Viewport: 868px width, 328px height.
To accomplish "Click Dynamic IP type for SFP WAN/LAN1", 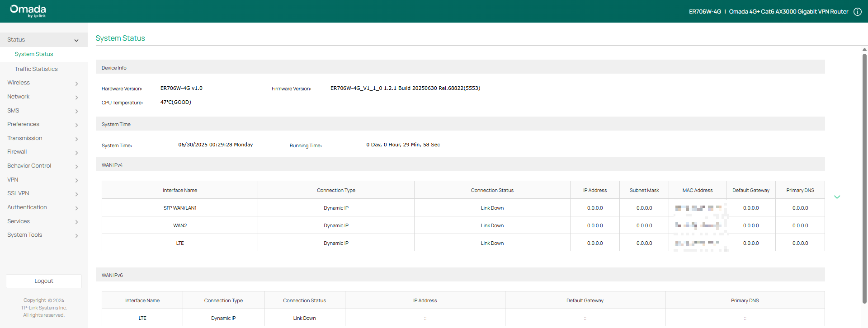I will (x=336, y=208).
